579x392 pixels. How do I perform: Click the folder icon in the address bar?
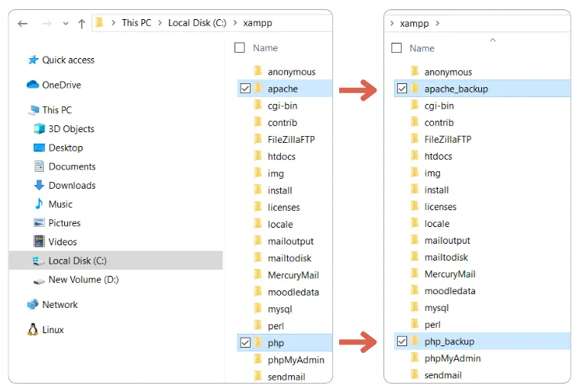tap(99, 22)
